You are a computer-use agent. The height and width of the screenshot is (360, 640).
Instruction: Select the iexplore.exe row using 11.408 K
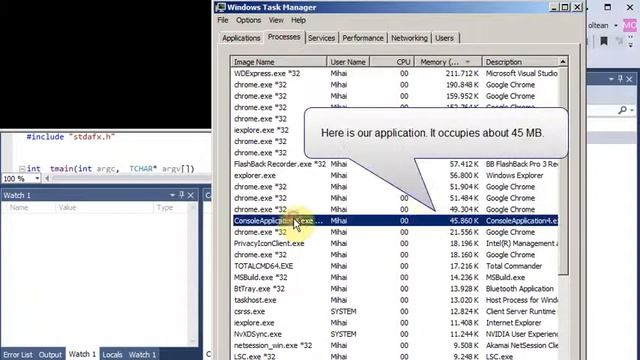click(395, 323)
